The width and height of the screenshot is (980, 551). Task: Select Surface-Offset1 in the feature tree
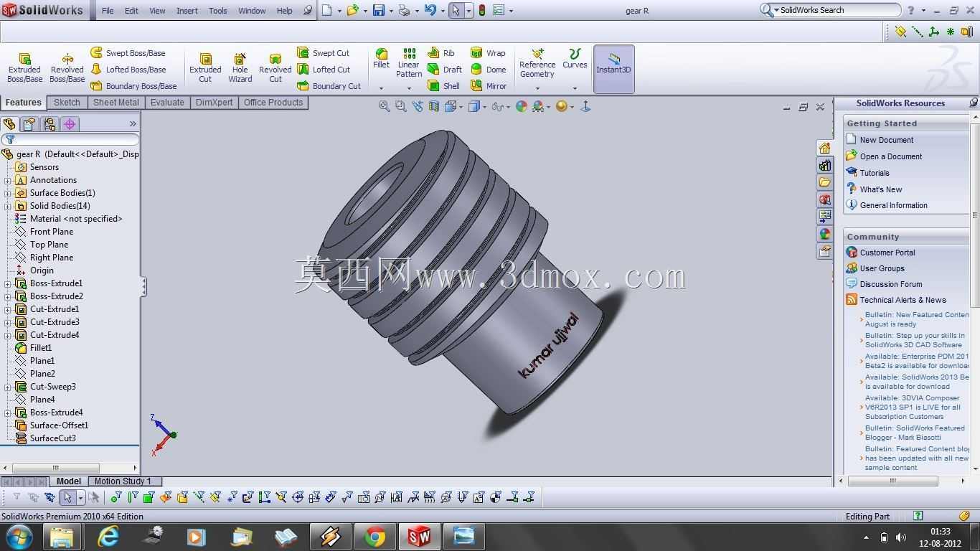pos(59,425)
